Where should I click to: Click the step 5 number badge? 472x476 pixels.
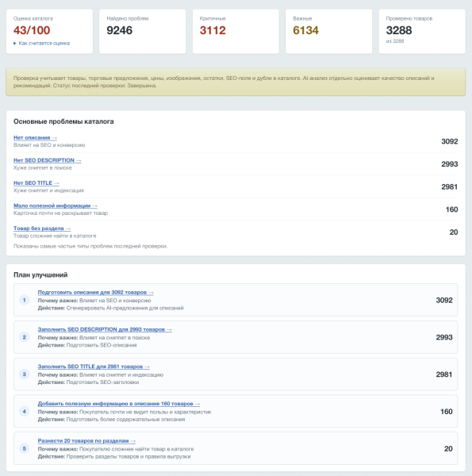coord(25,449)
